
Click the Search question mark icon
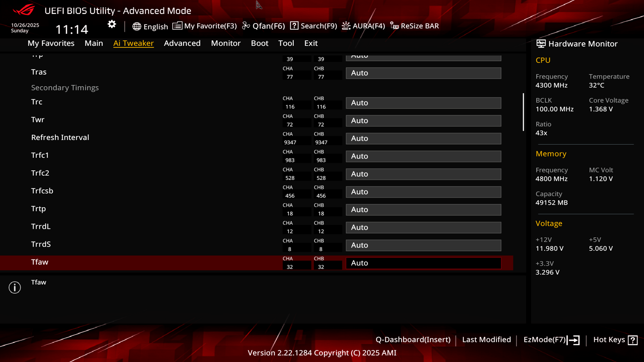294,26
